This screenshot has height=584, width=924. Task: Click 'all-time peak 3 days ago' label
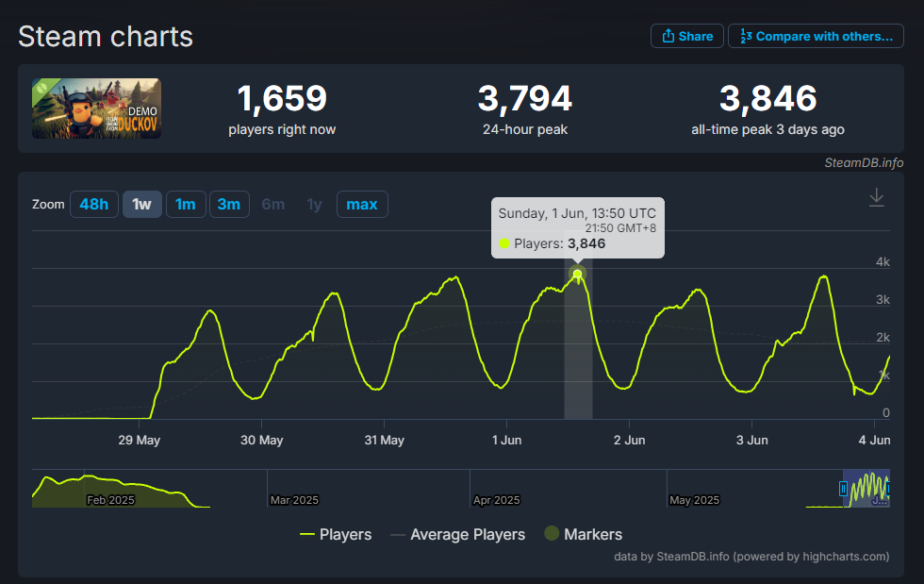(767, 130)
